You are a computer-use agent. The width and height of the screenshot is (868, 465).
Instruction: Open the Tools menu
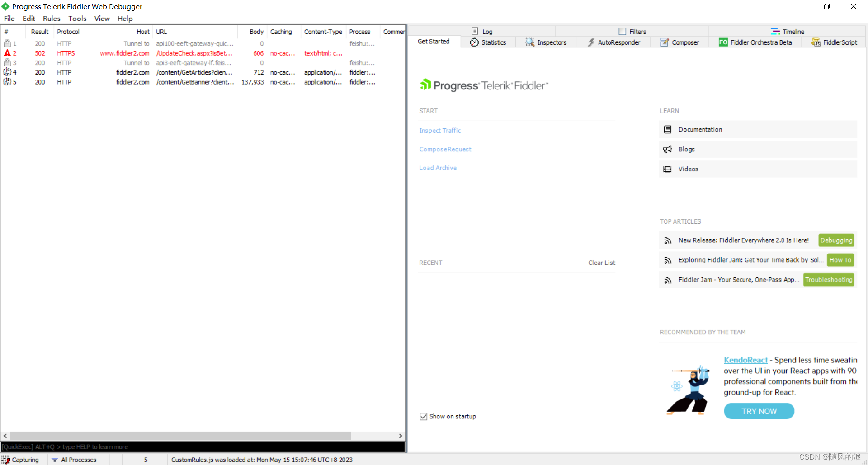click(77, 19)
